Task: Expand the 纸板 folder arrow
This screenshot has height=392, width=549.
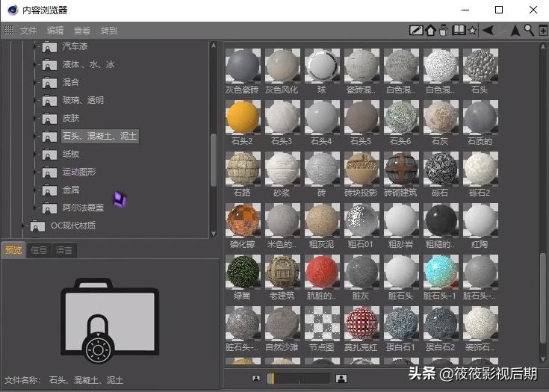Action: [34, 154]
